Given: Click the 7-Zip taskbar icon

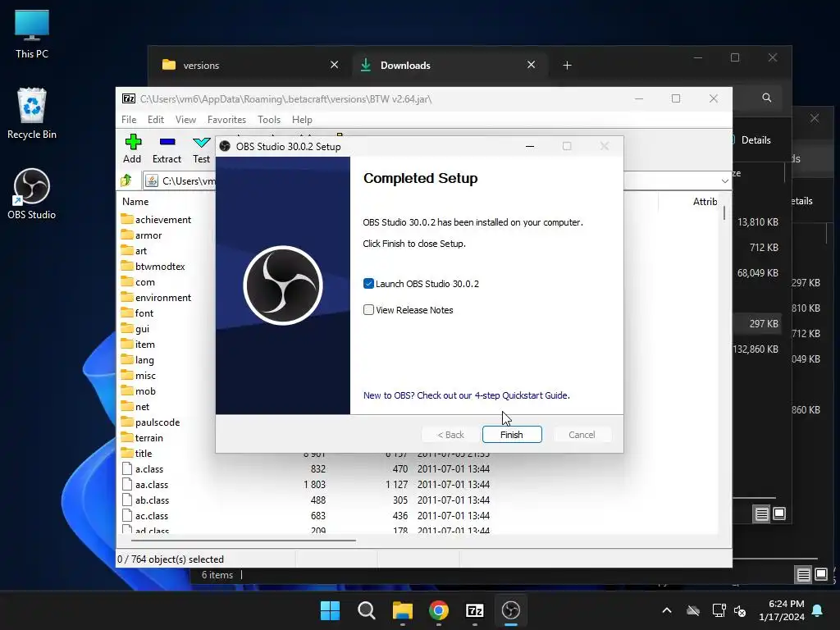Looking at the screenshot, I should pos(475,610).
